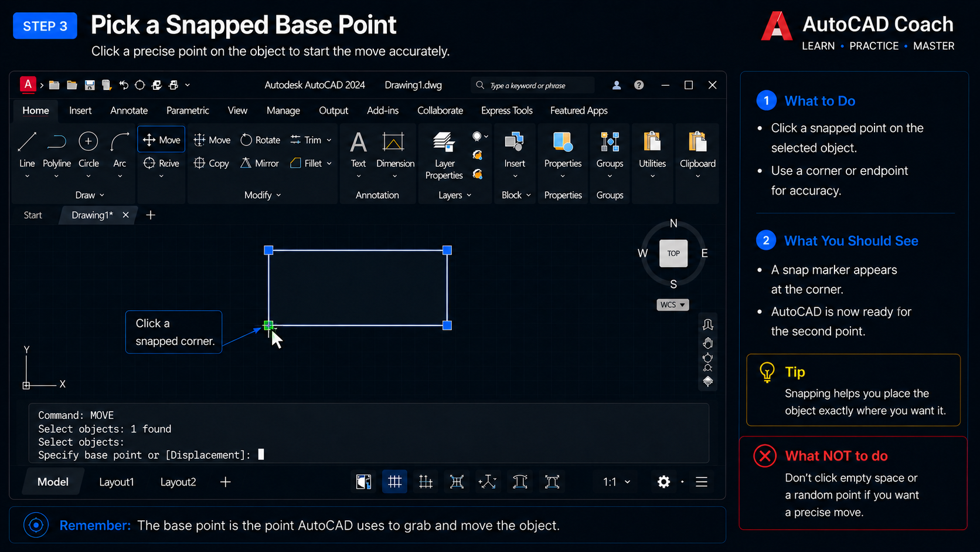The width and height of the screenshot is (980, 552).
Task: Click the green snapped bottom-left corner grip
Action: [x=268, y=325]
